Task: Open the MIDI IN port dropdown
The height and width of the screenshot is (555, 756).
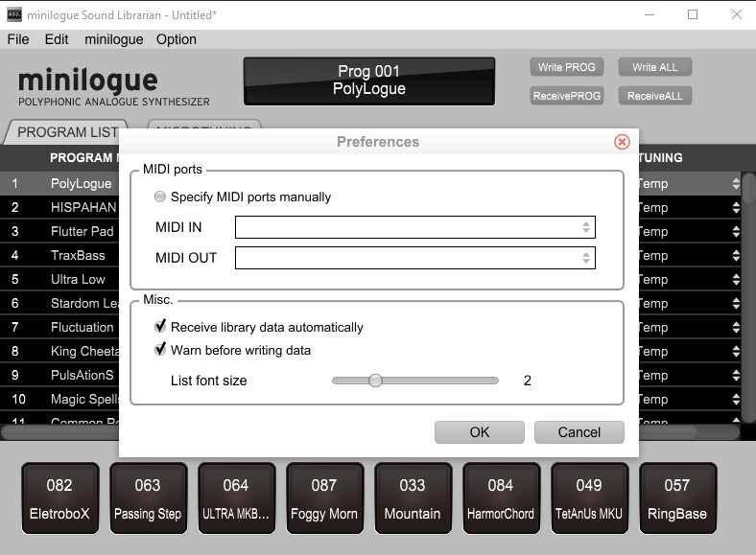Action: coord(415,227)
